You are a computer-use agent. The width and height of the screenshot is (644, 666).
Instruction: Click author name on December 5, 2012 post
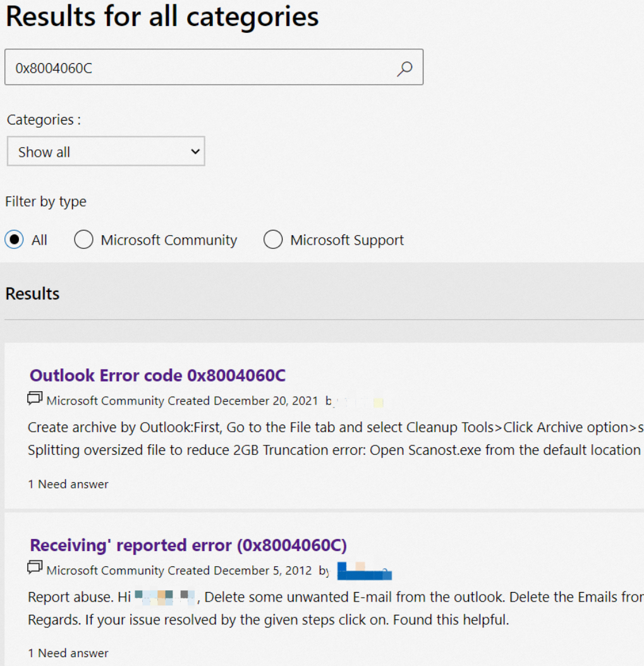tap(365, 571)
